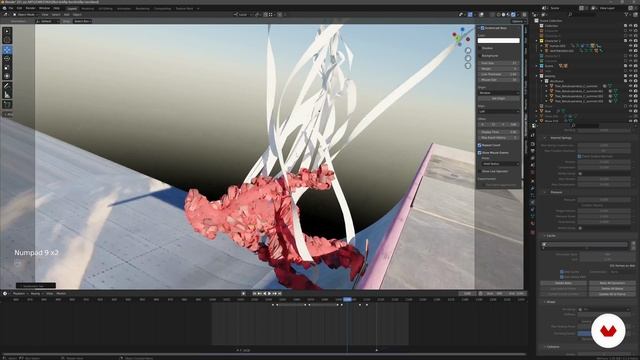The height and width of the screenshot is (360, 640).
Task: Select the Annotate pencil tool
Action: point(7,86)
